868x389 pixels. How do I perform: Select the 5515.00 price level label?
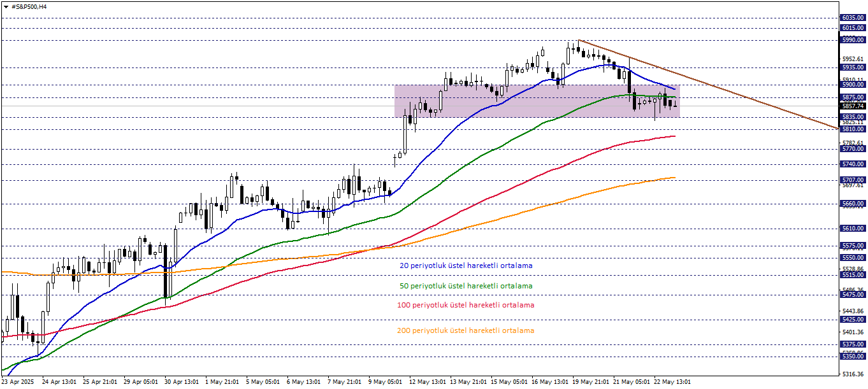pyautogui.click(x=853, y=274)
